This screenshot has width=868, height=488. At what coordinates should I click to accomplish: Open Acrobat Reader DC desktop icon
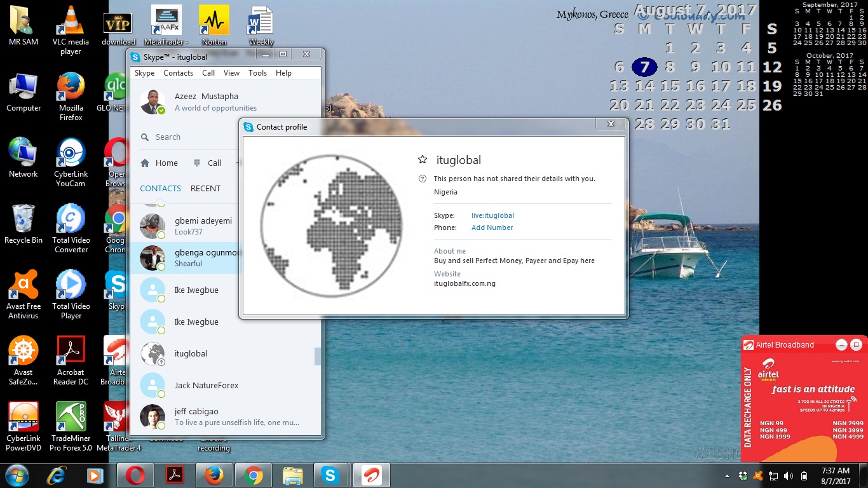coord(71,361)
